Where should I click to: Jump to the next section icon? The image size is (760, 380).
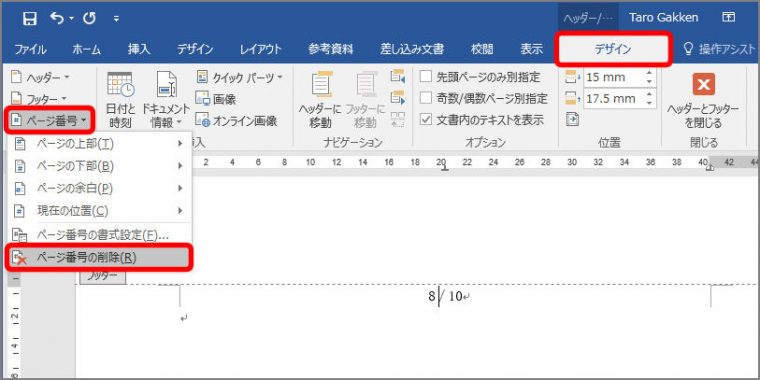(x=398, y=97)
